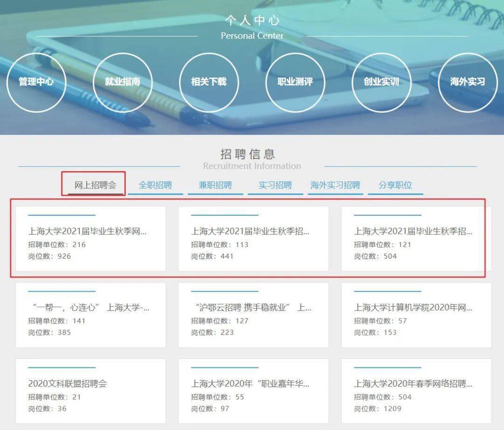This screenshot has height=430, width=504.
Task: Open the fair card with 441 positions
Action: click(x=253, y=239)
